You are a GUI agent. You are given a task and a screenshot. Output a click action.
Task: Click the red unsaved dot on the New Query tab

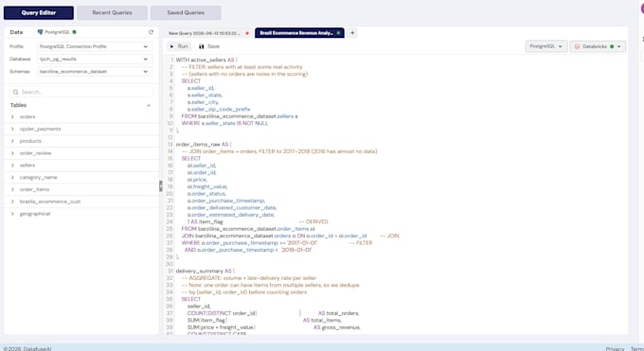[247, 33]
